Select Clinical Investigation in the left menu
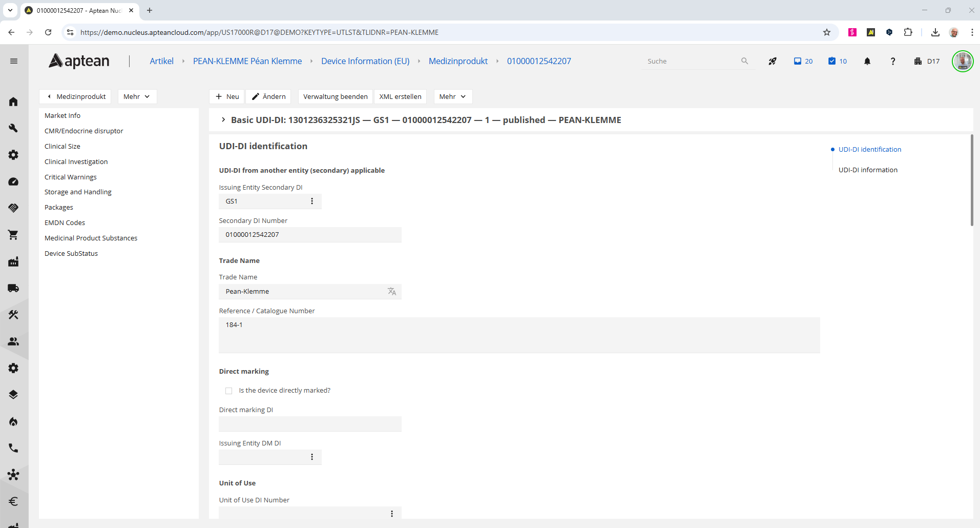Viewport: 980px width, 528px height. (x=76, y=161)
